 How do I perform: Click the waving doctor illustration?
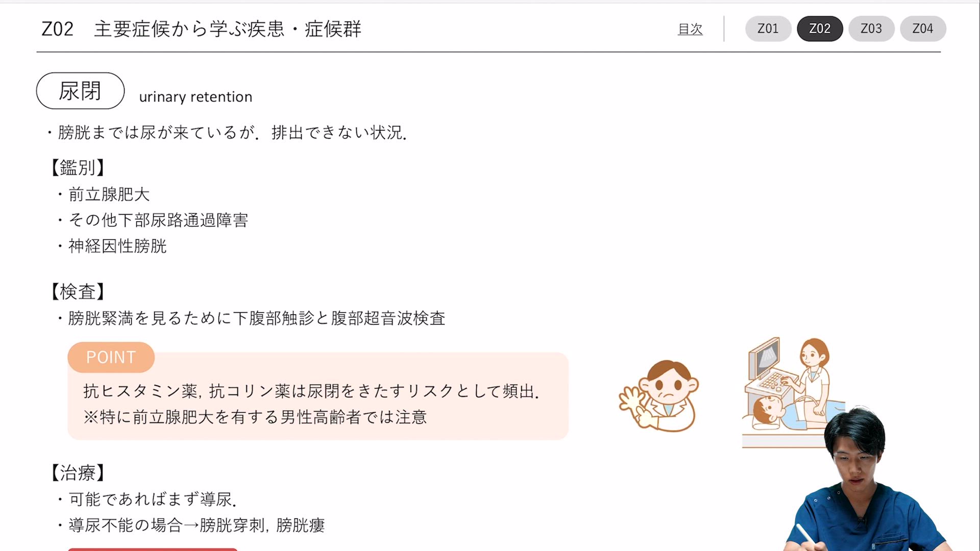[658, 396]
